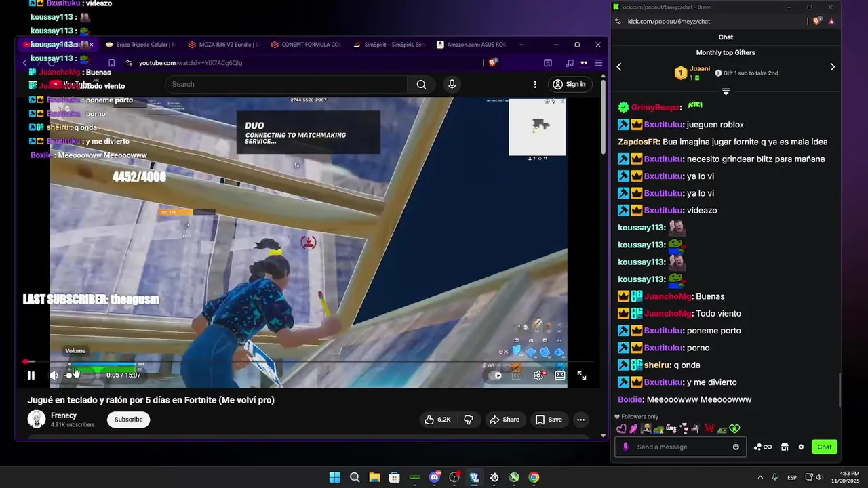Dislike the YouTube video
Screen dimensions: 868x488
pos(469,420)
